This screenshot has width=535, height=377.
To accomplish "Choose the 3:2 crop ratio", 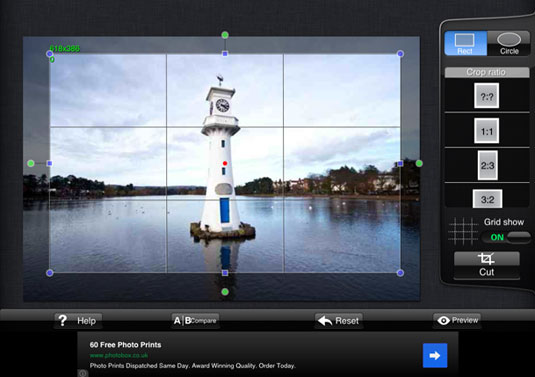I will pyautogui.click(x=487, y=199).
